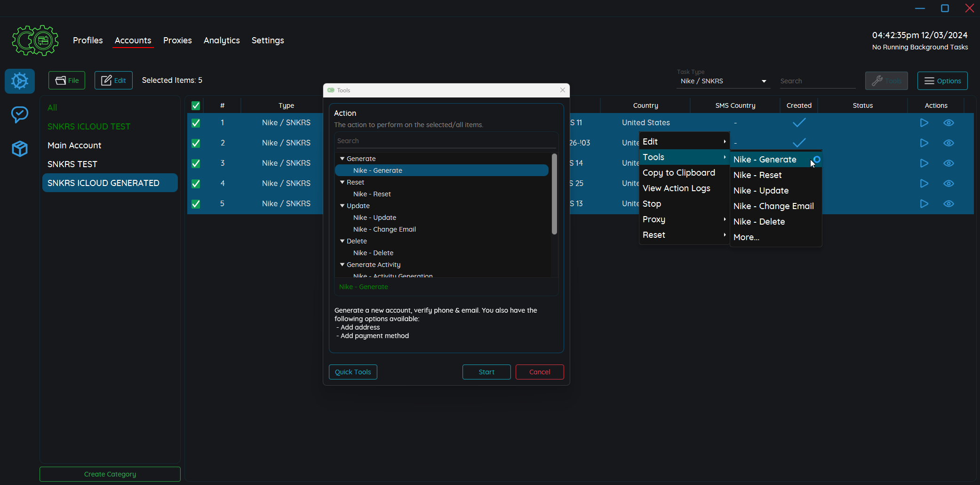The height and width of the screenshot is (485, 980).
Task: Click the gear settings sidebar icon
Action: (x=20, y=81)
